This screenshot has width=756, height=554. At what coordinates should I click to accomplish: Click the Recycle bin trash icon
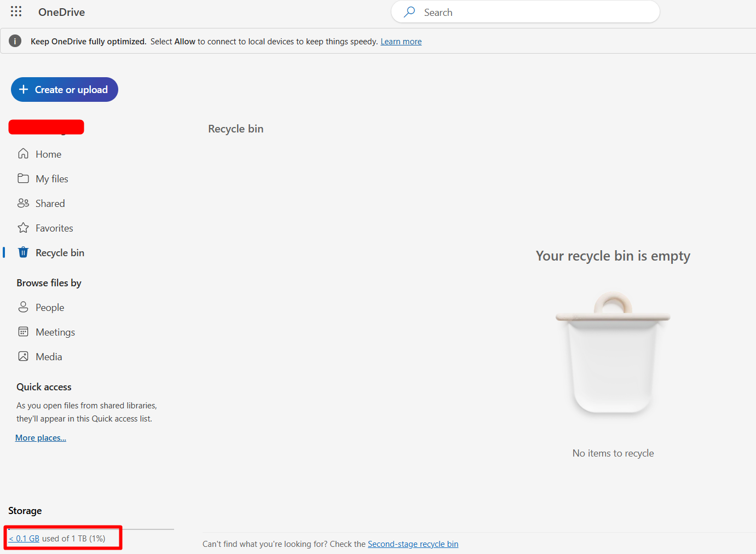(x=23, y=252)
